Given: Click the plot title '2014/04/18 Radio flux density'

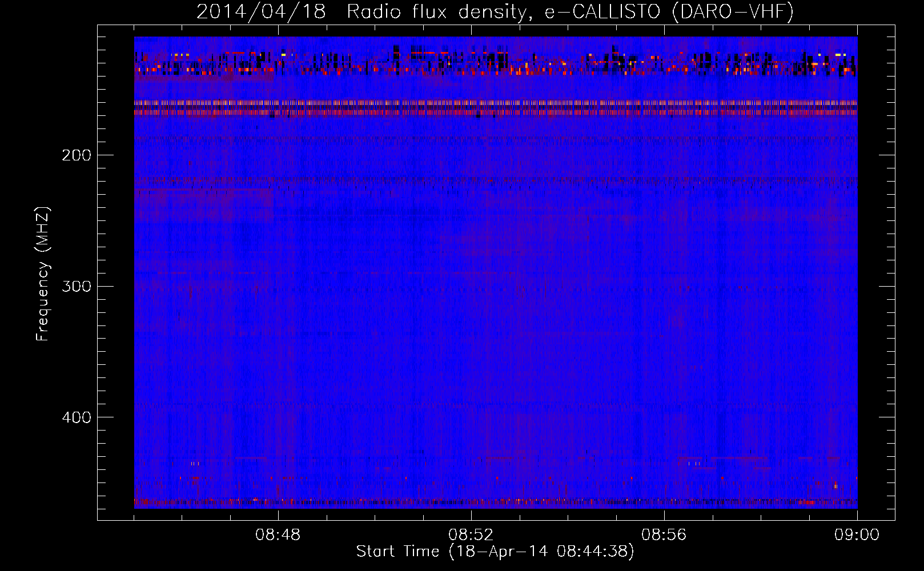Looking at the screenshot, I should pos(495,12).
